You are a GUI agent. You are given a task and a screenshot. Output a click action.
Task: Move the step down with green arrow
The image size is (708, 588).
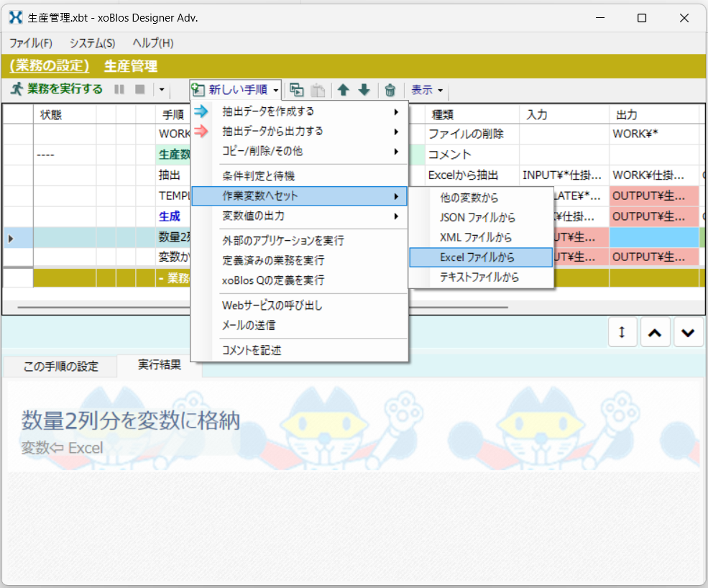364,90
